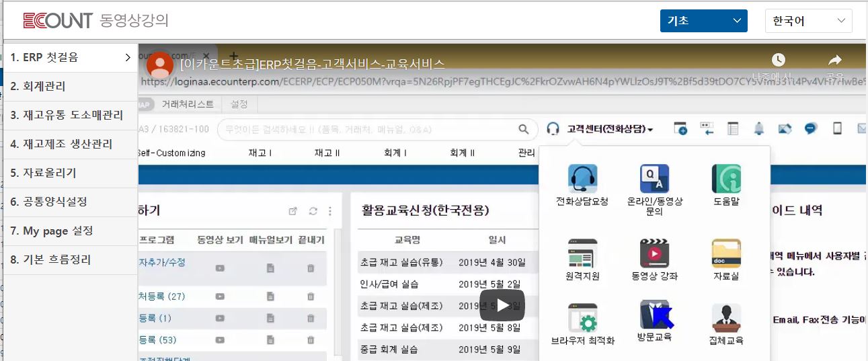Click the 브라우저 최적화 gear icon
This screenshot has height=361, width=868.
tap(582, 317)
